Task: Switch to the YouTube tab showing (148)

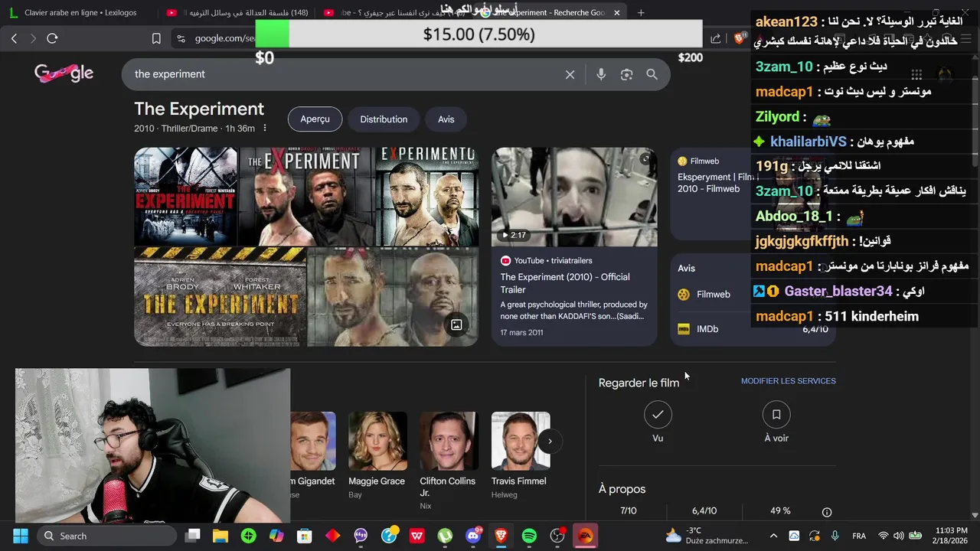Action: click(237, 12)
